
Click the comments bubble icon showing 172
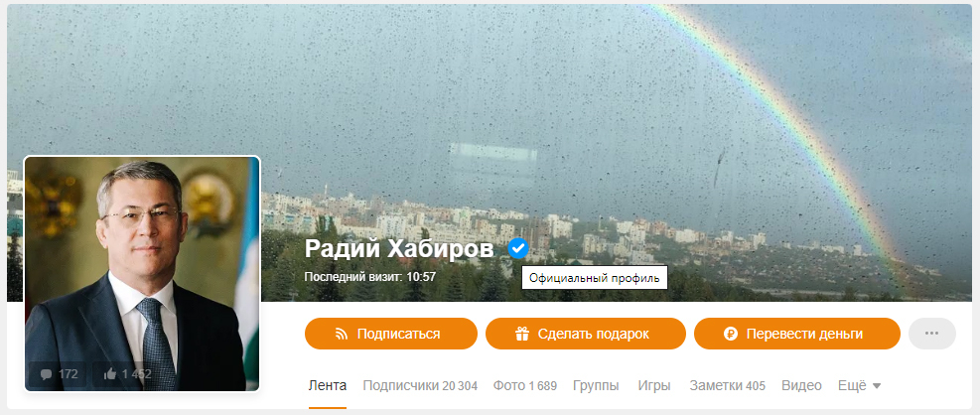[46, 374]
